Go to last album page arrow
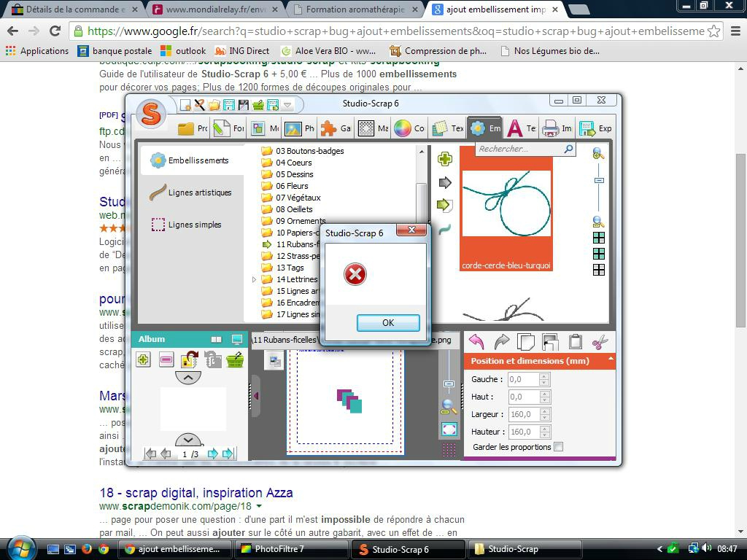Image resolution: width=747 pixels, height=560 pixels. pos(228,454)
